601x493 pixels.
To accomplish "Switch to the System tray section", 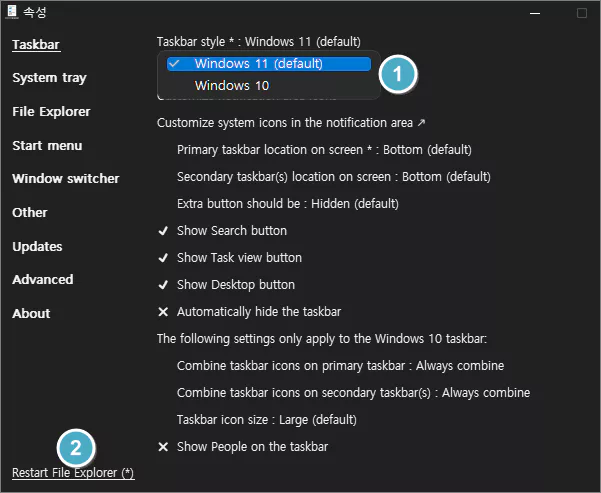I will (x=49, y=78).
